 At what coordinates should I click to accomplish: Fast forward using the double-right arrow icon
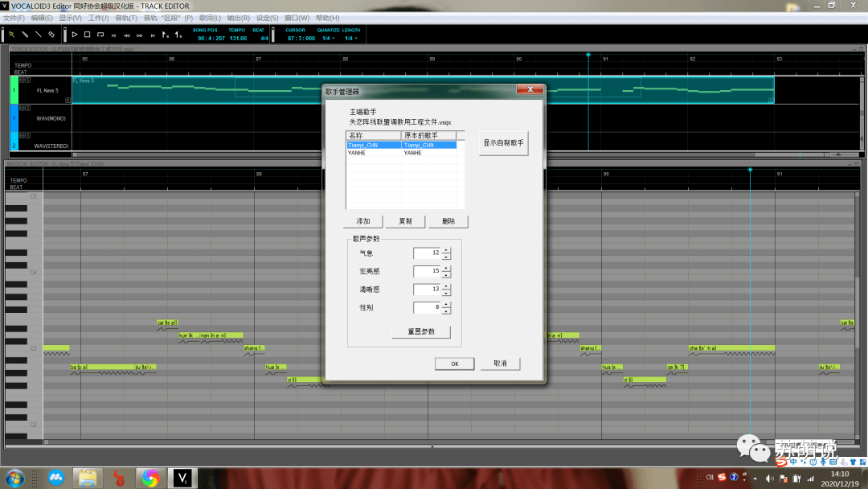click(x=140, y=35)
